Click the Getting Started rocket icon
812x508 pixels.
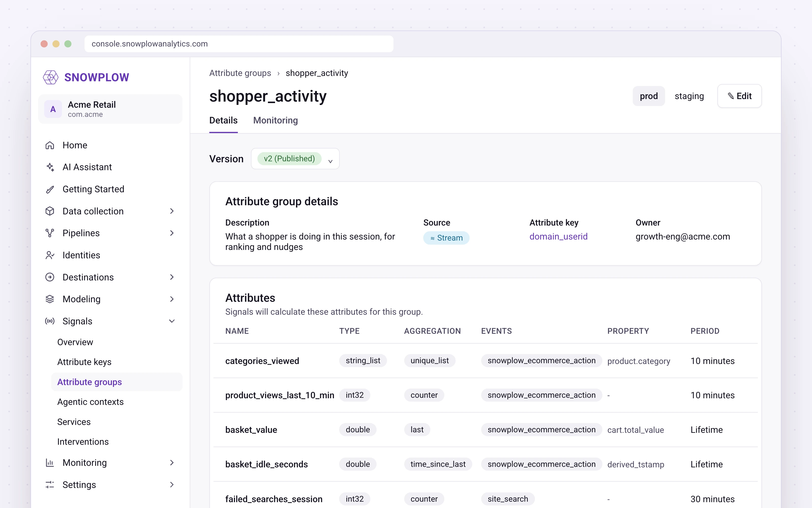50,189
